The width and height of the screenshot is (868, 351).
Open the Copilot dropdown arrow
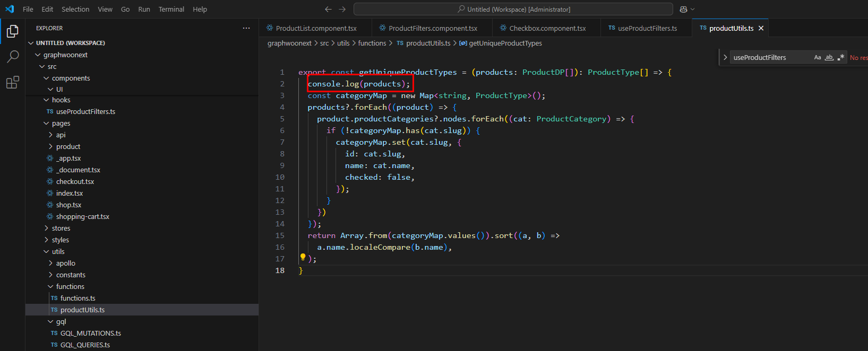(x=693, y=9)
